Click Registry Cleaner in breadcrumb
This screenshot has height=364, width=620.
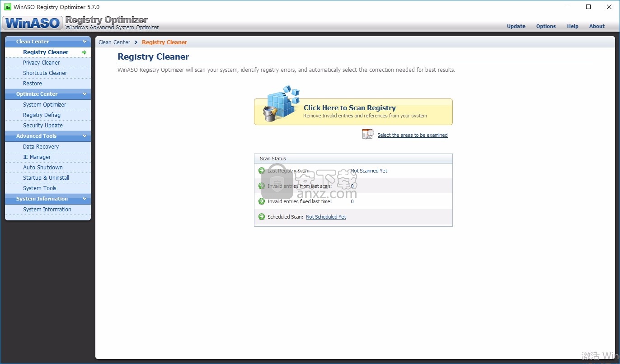(x=164, y=42)
